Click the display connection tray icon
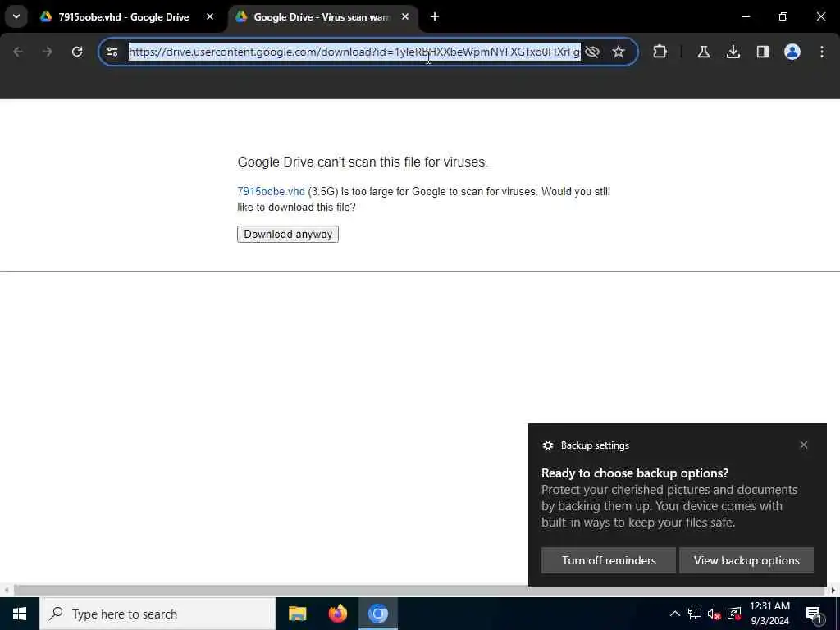 click(734, 614)
